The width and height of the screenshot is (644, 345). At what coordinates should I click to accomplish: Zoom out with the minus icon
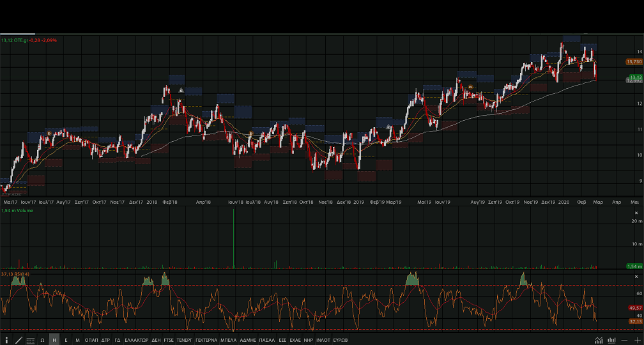coord(625,340)
